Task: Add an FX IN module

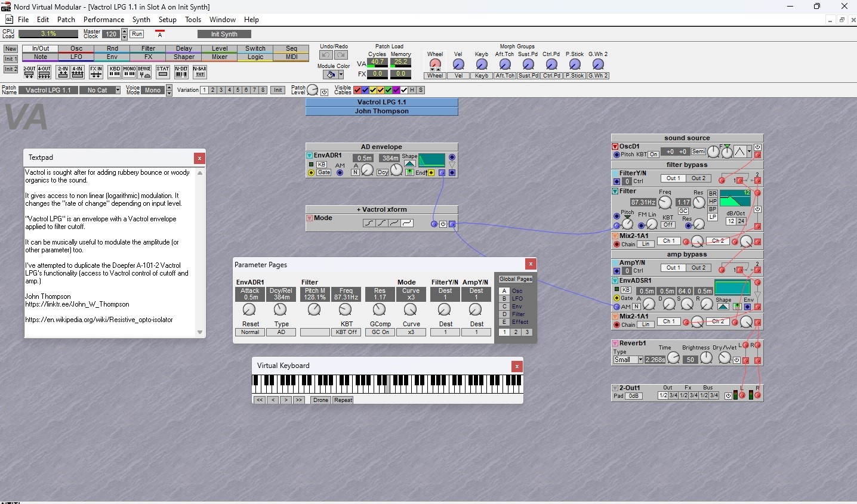Action: coord(96,72)
